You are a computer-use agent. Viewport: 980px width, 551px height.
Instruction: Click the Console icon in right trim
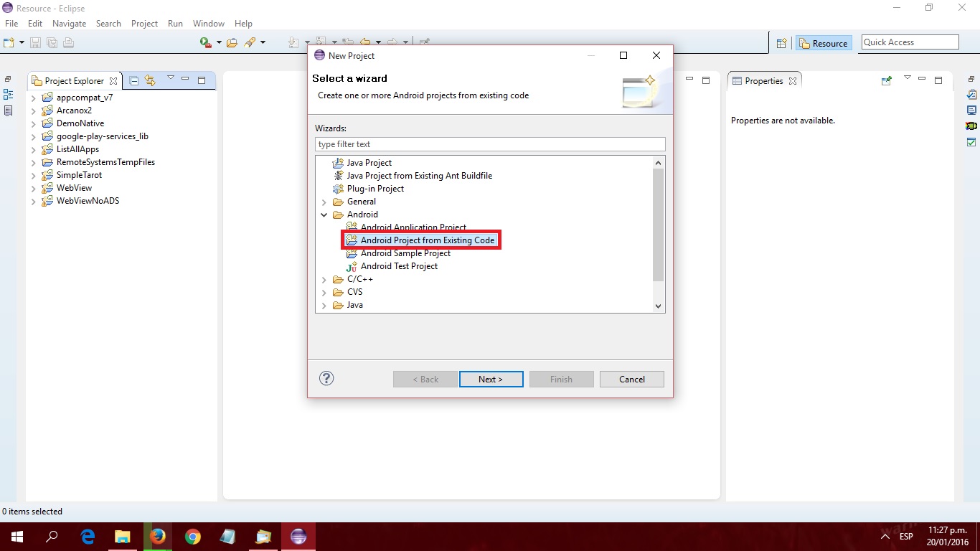point(971,110)
